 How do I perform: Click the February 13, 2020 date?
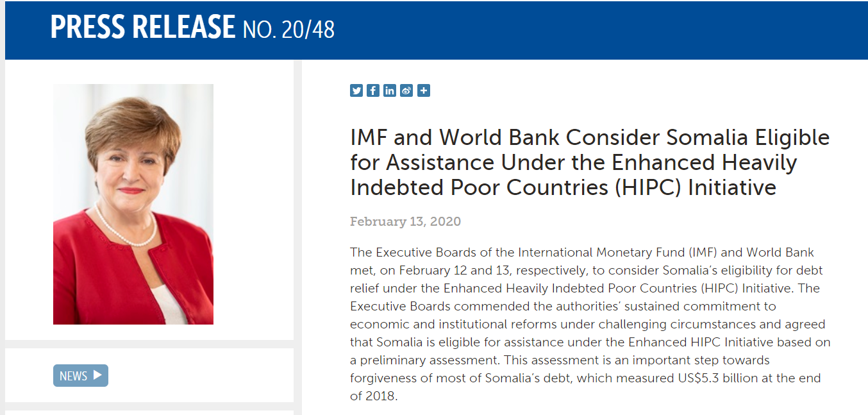[x=405, y=222]
